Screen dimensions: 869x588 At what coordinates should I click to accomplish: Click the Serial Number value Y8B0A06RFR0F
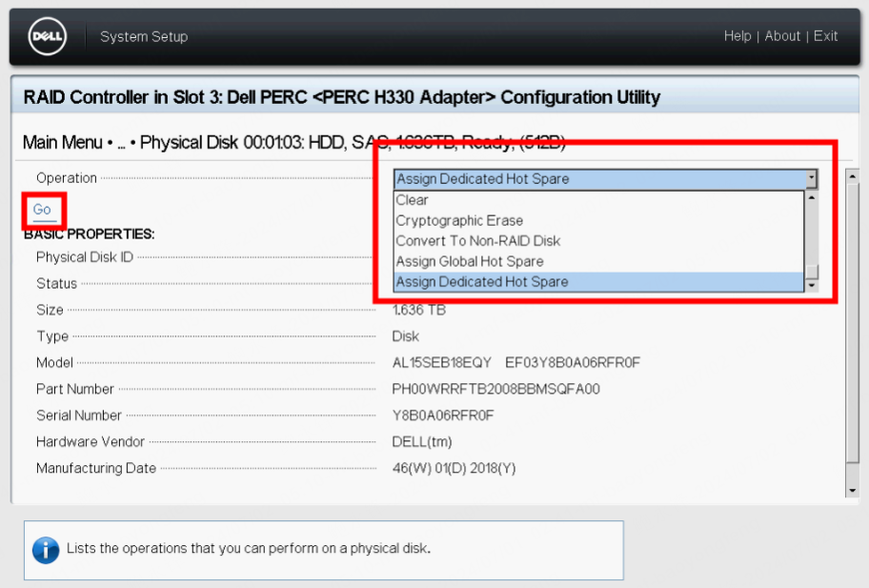coord(443,416)
